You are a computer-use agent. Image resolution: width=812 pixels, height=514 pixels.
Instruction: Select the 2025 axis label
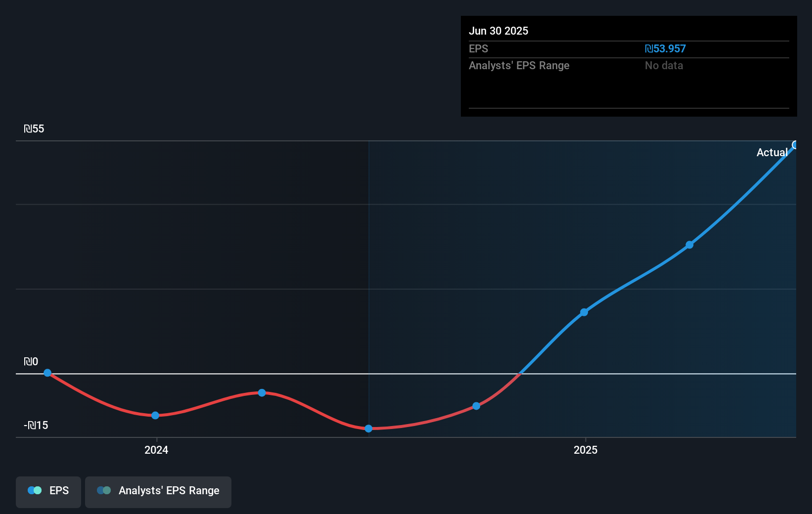point(586,450)
